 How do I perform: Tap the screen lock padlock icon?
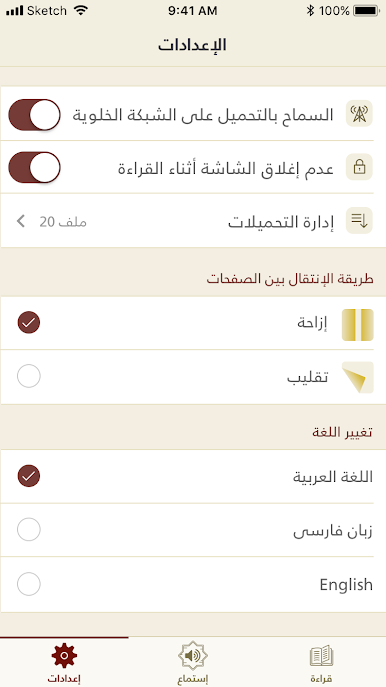(359, 167)
